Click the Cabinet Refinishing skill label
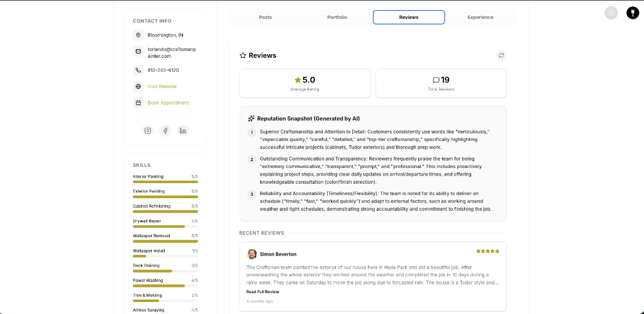Screen dimensions: 644x314 [152, 206]
